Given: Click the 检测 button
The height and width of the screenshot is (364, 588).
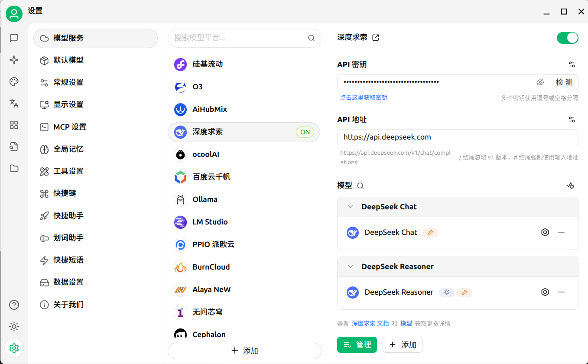Looking at the screenshot, I should [564, 82].
